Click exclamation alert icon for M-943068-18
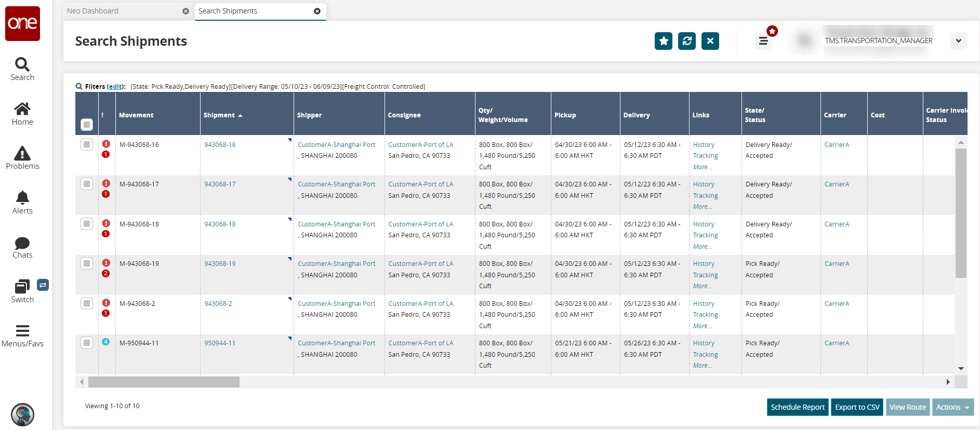Screen dimensions: 980x430 point(106,223)
